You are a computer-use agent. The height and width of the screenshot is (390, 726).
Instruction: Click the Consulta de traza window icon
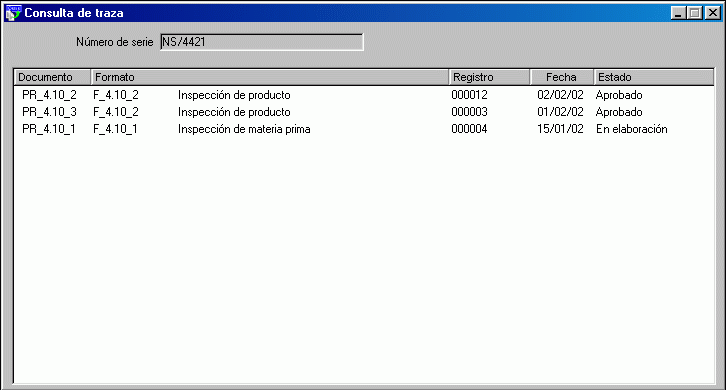tap(13, 13)
